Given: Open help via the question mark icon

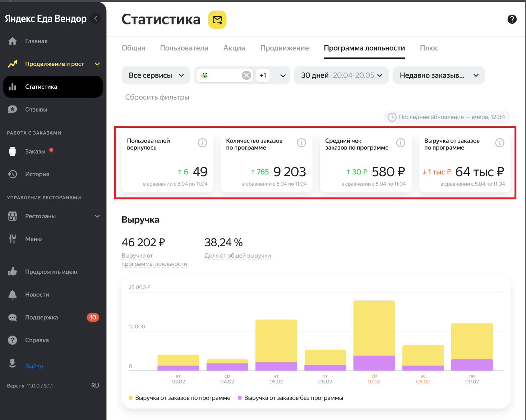Looking at the screenshot, I should (512, 19).
